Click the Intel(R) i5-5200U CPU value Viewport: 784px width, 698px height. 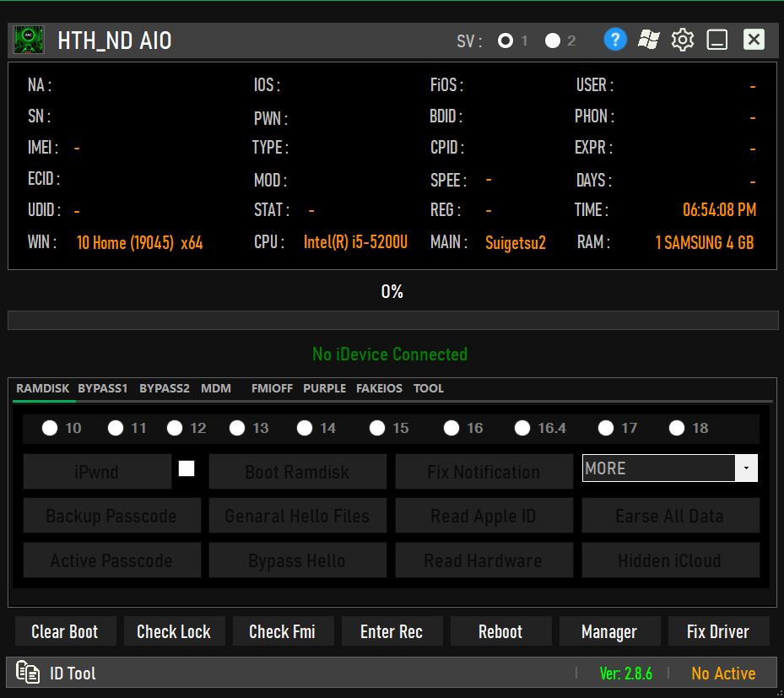pos(355,242)
